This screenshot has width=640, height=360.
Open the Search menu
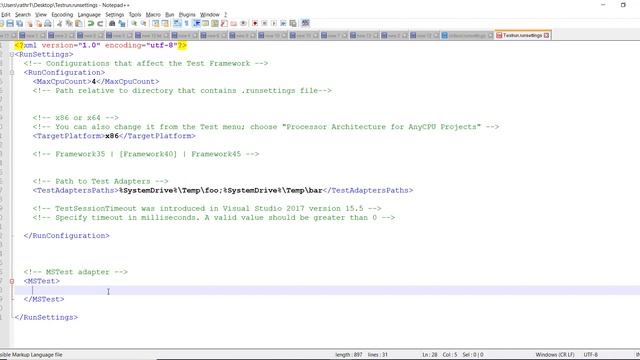[23, 15]
